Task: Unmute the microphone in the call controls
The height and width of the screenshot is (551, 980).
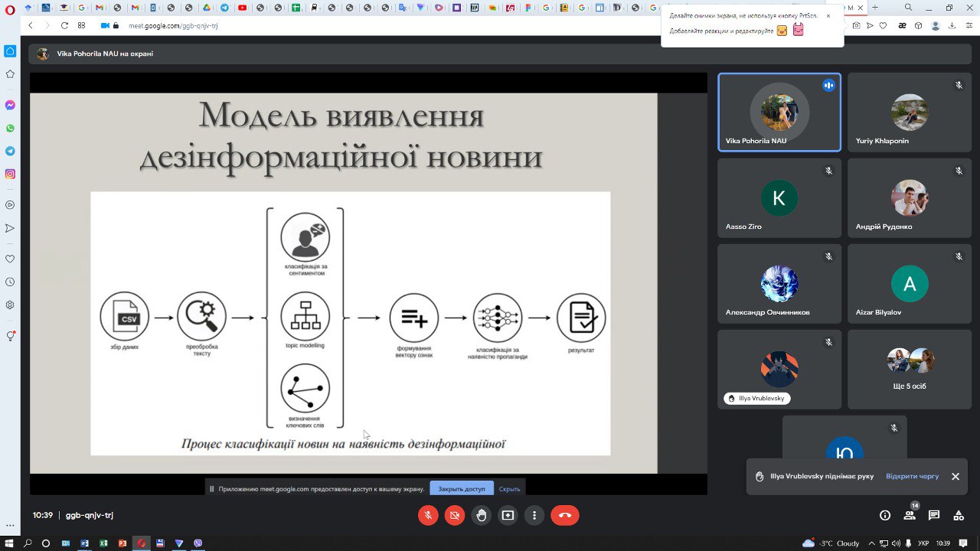Action: pos(428,515)
